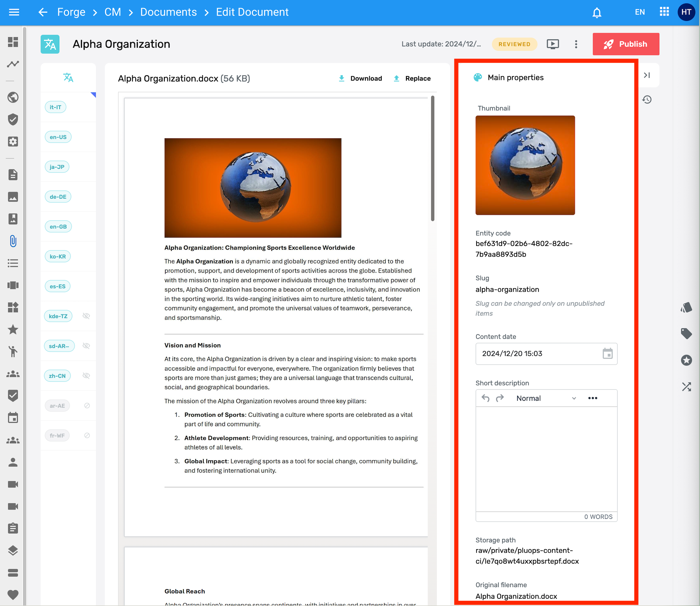Viewport: 700px width, 606px height.
Task: Open the image photos icon in sidebar
Action: coord(13,197)
